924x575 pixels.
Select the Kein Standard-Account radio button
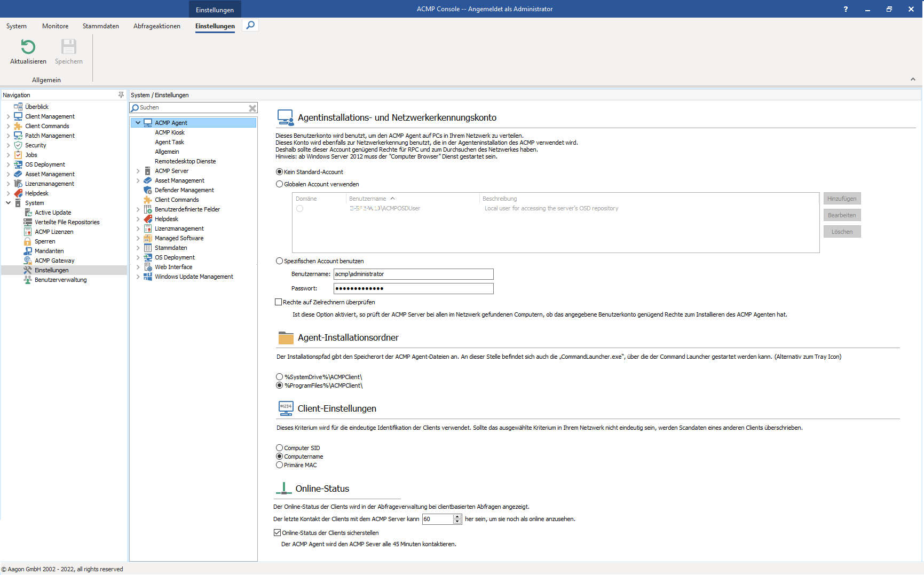[279, 172]
